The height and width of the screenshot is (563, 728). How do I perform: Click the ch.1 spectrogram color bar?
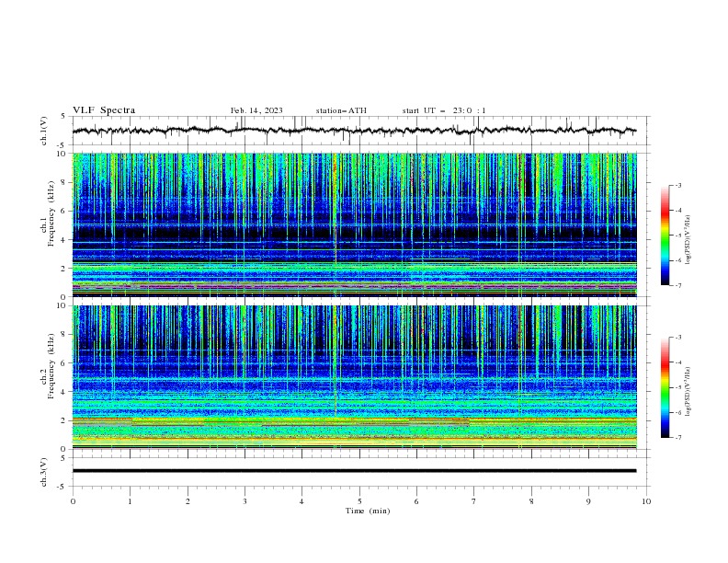pos(665,235)
